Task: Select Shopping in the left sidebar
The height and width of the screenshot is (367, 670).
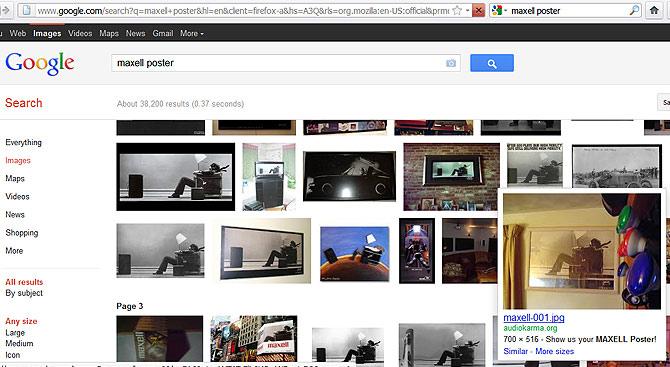Action: (x=22, y=232)
